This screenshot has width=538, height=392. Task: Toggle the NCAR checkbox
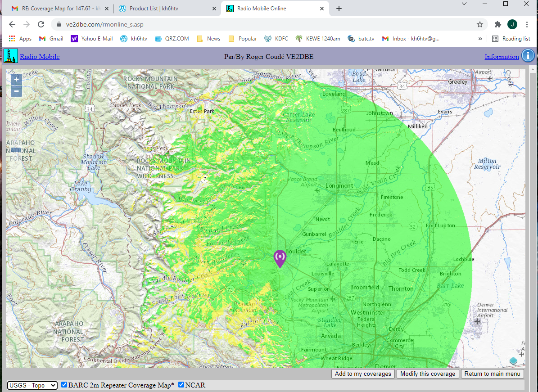pyautogui.click(x=181, y=385)
